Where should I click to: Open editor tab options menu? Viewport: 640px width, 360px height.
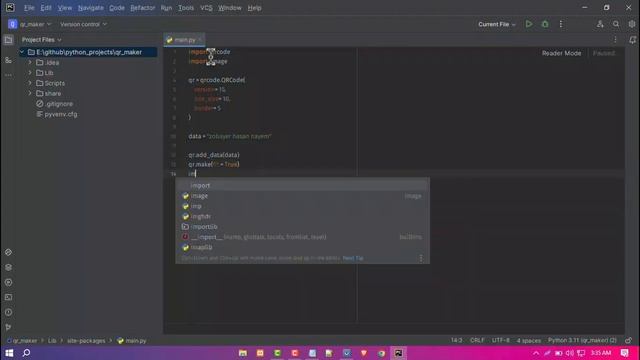[616, 40]
